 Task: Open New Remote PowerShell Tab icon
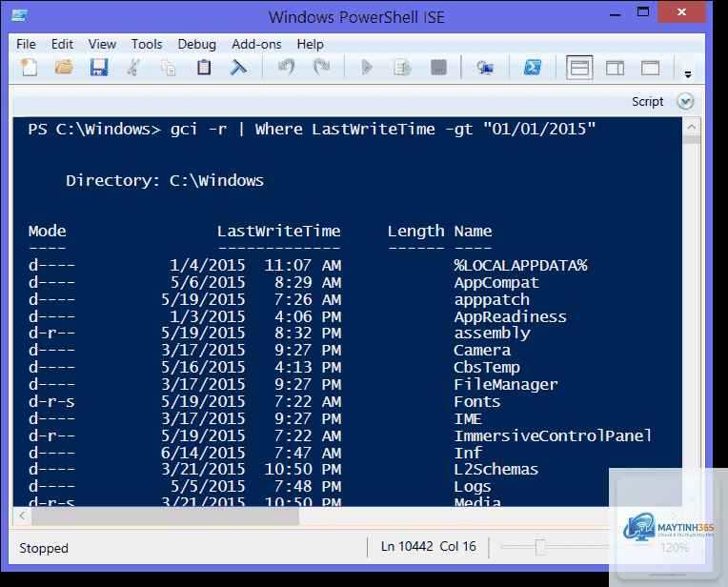click(x=485, y=68)
